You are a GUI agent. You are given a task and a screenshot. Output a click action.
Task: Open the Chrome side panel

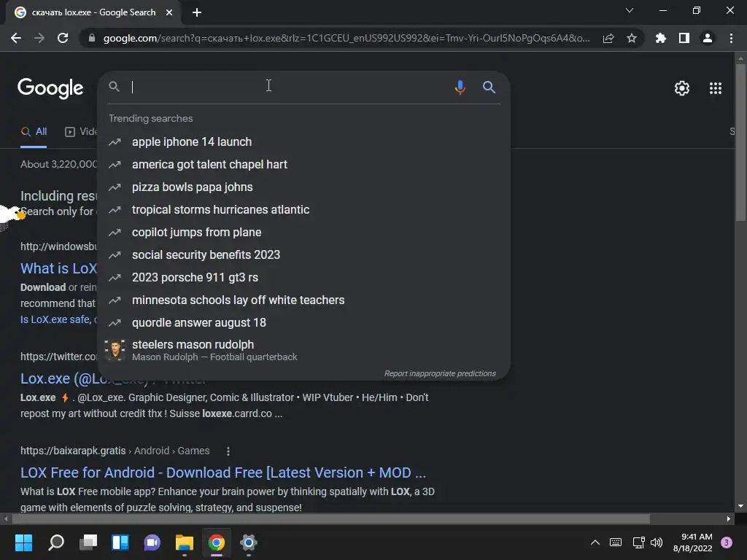tap(684, 38)
